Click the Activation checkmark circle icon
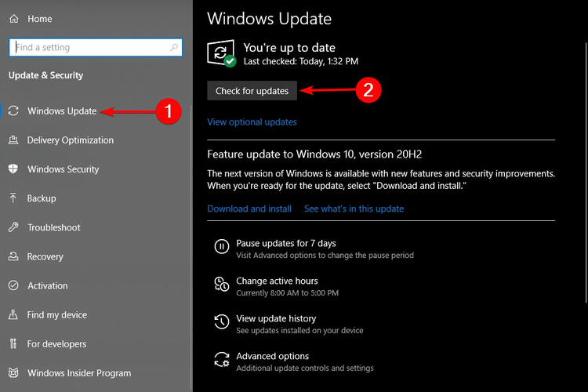588x392 pixels. tap(13, 285)
